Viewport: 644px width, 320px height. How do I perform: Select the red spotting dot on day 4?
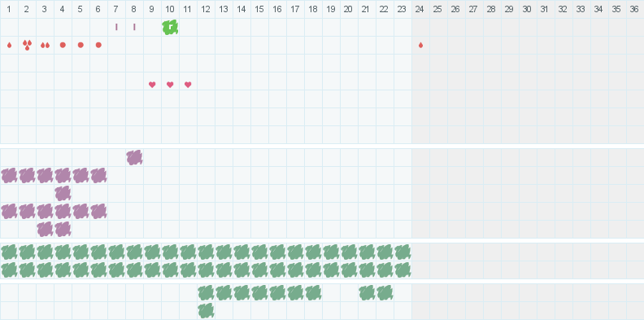click(x=63, y=45)
